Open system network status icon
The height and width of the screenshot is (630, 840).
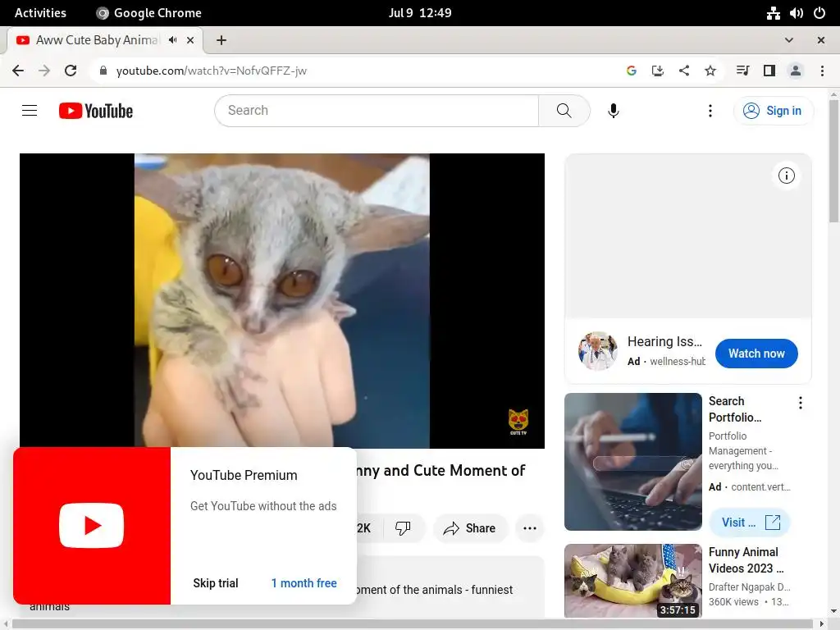pyautogui.click(x=773, y=13)
